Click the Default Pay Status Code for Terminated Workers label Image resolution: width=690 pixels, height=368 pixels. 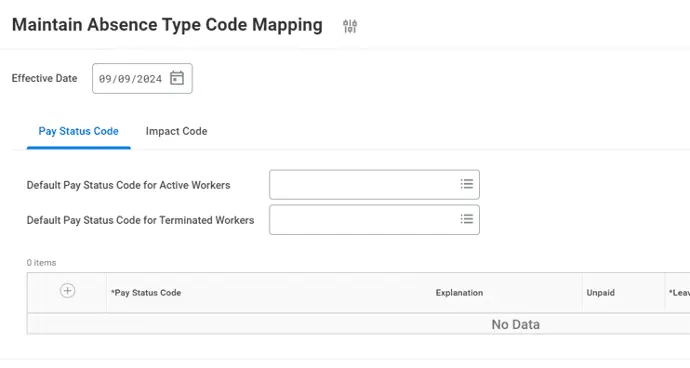[140, 220]
